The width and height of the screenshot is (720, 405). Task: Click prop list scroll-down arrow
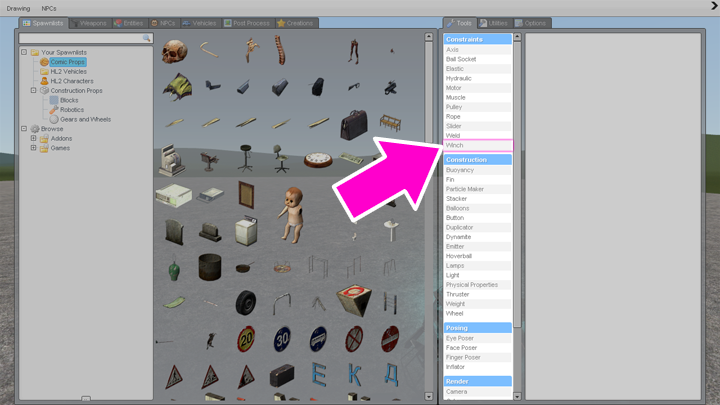pos(428,396)
